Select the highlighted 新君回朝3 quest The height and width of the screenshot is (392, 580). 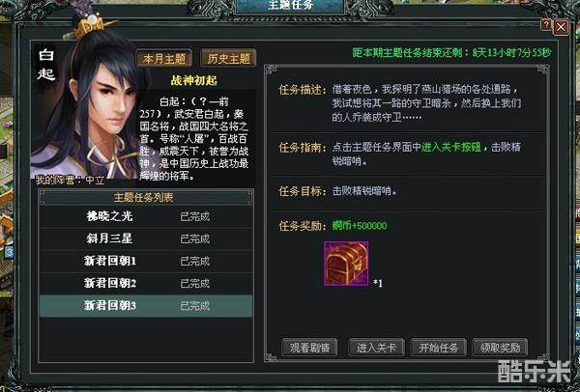[147, 305]
